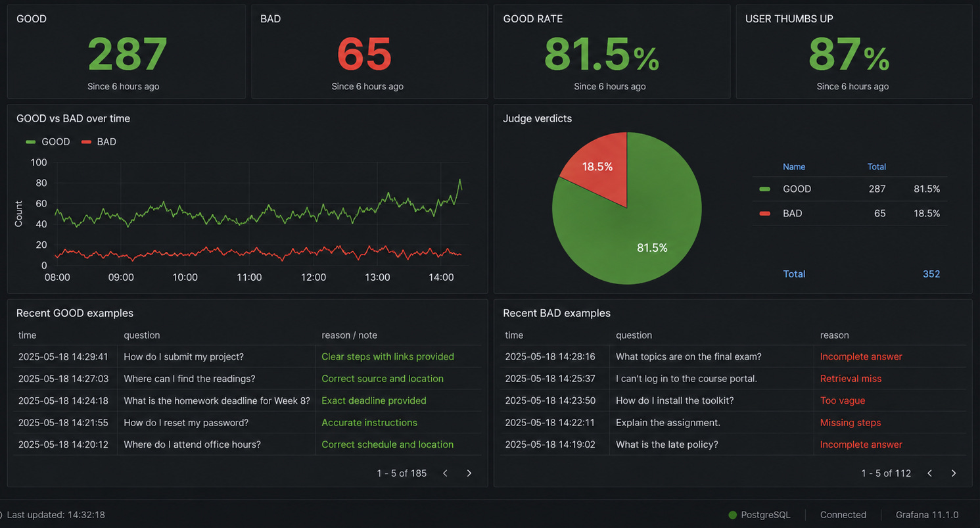Open the GOOD vs BAD over time panel menu
The height and width of the screenshot is (528, 980).
[x=73, y=118]
